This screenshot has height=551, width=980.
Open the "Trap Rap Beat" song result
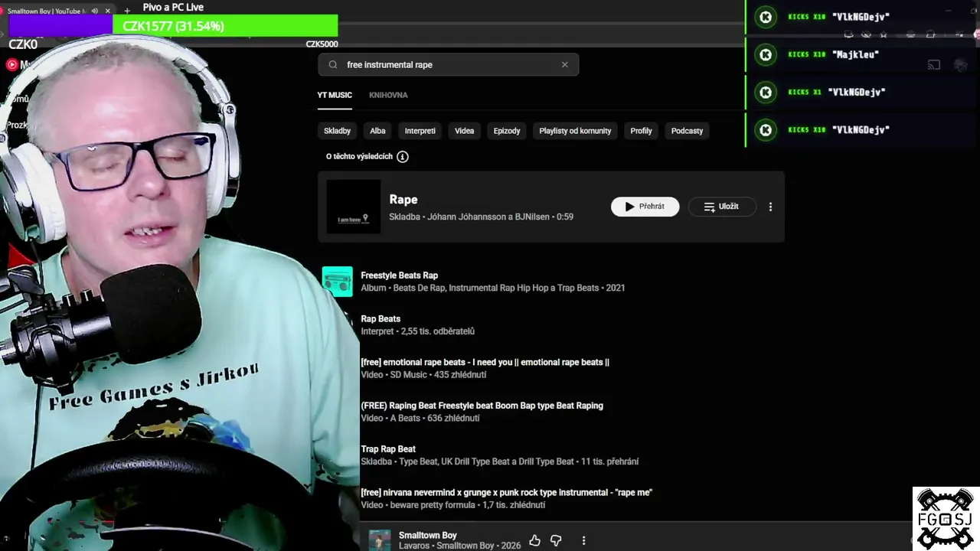(x=388, y=449)
